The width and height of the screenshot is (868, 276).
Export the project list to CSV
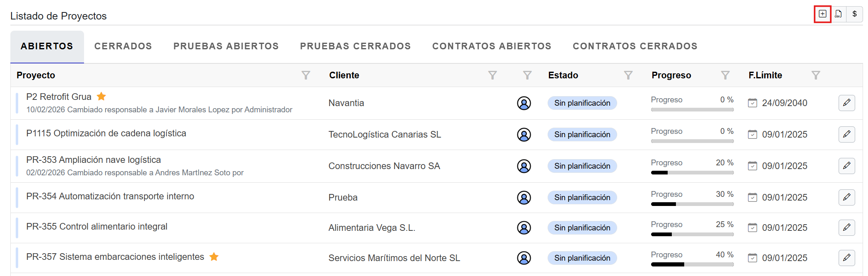tap(838, 14)
